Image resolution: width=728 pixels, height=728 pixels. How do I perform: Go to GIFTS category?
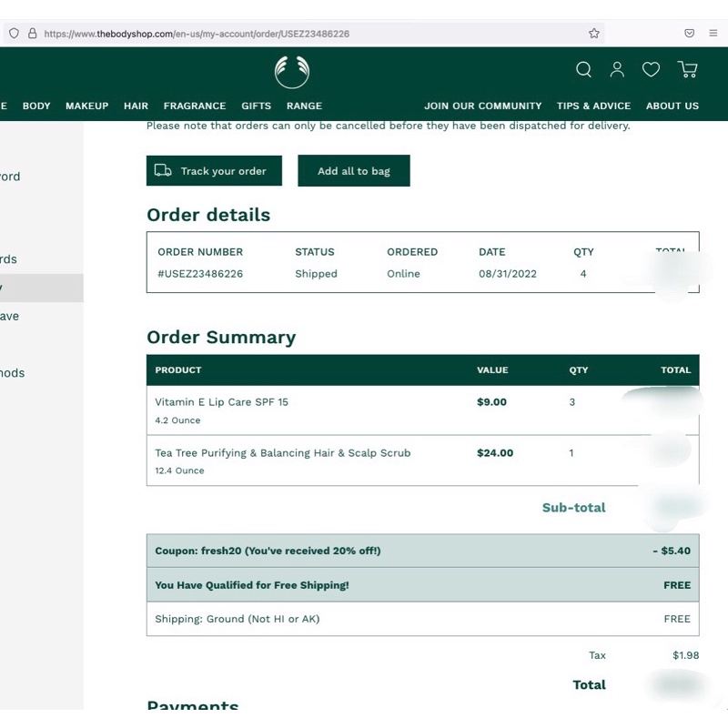coord(256,106)
